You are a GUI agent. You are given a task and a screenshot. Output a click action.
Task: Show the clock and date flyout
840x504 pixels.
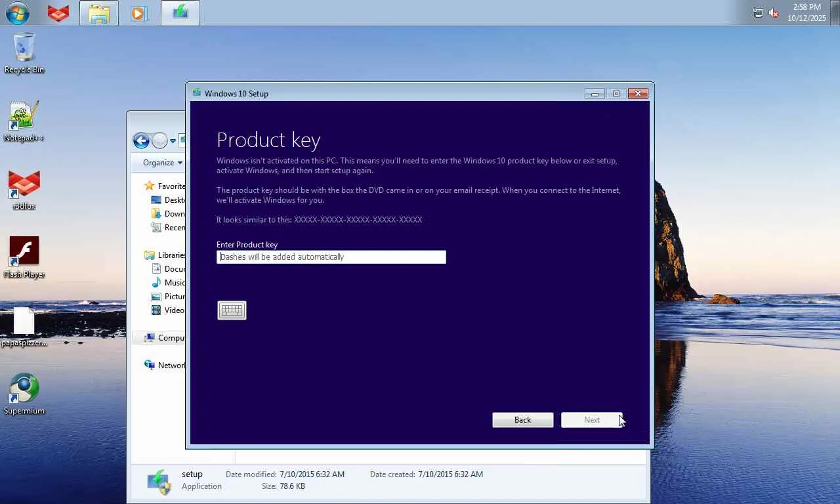(x=807, y=12)
